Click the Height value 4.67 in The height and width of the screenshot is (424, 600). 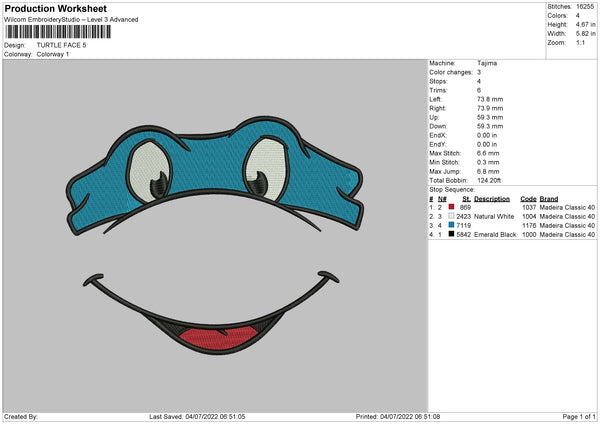[585, 24]
